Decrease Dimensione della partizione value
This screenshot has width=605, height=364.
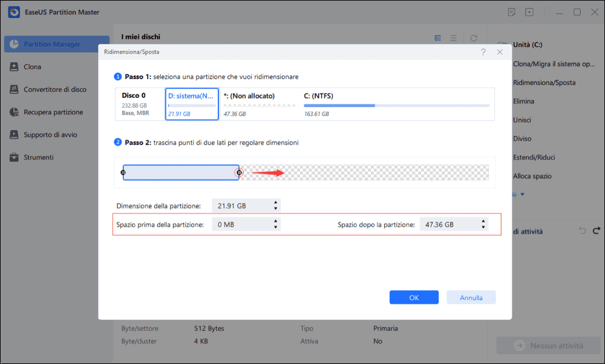[x=275, y=209]
